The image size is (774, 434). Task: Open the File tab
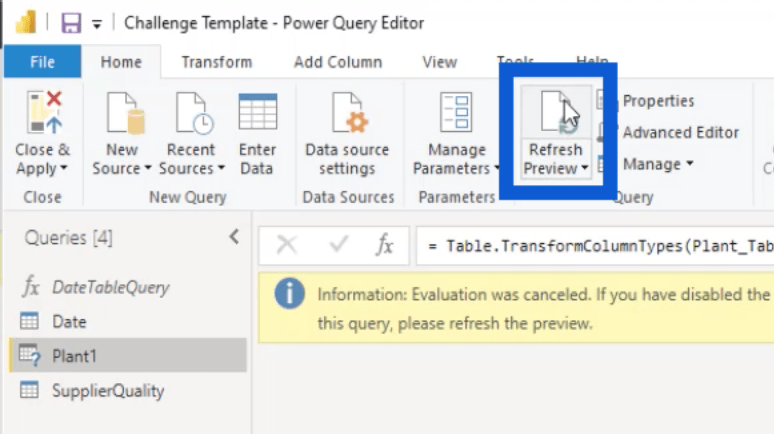[x=42, y=62]
